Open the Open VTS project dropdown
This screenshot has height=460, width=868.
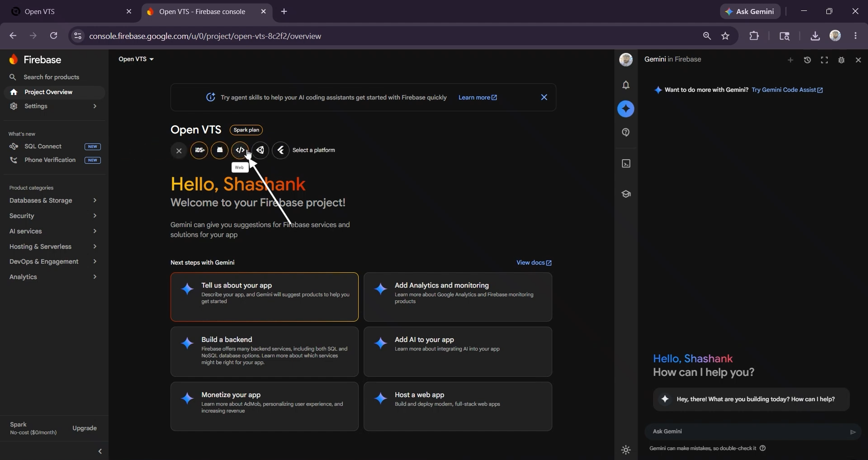coord(136,59)
